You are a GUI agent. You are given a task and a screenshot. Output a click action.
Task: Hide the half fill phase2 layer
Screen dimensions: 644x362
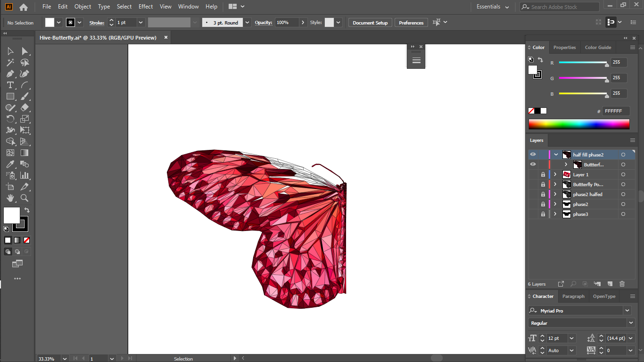click(533, 155)
